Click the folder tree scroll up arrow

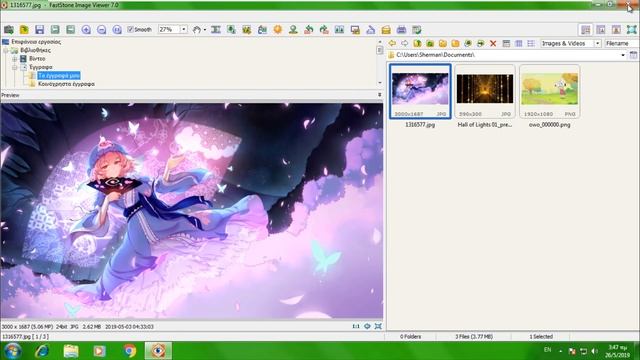point(380,41)
